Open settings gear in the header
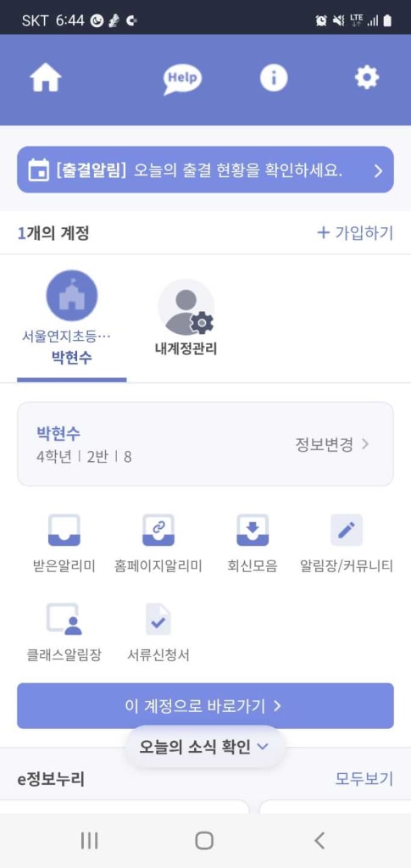 (367, 78)
